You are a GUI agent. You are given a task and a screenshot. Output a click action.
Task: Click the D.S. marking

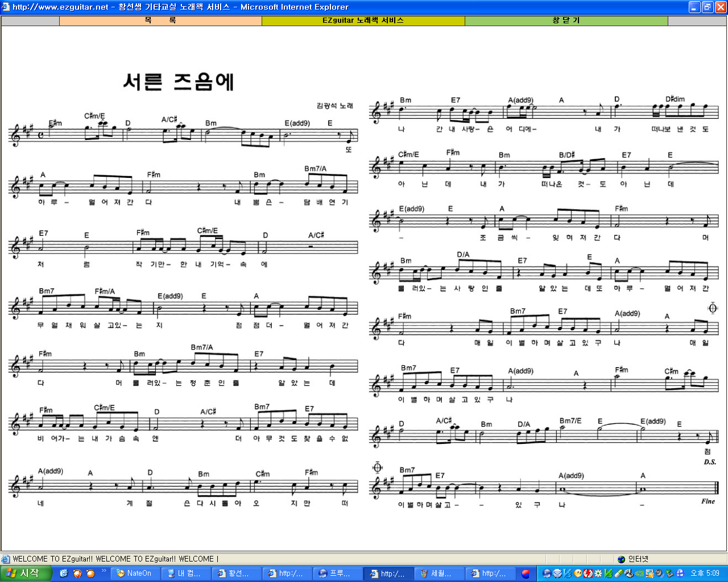pos(710,462)
